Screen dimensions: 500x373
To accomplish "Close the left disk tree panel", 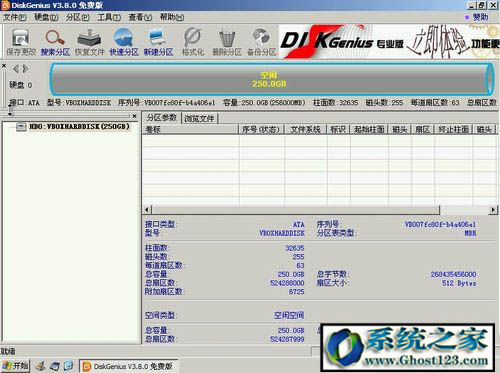I will click(x=134, y=116).
